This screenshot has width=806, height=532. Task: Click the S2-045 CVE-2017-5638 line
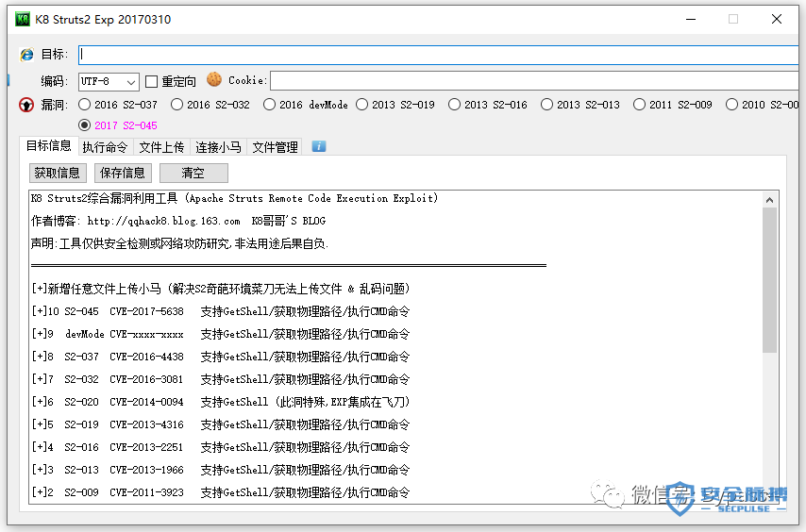(221, 311)
